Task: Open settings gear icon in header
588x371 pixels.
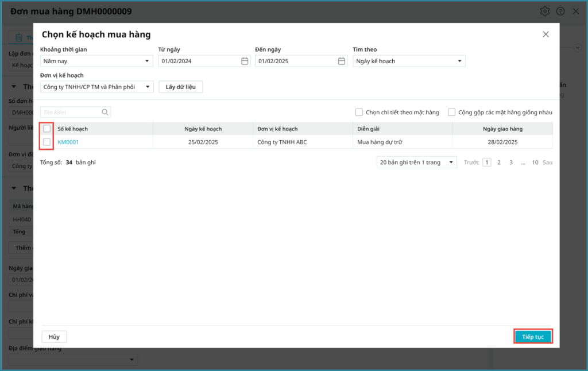Action: tap(545, 11)
